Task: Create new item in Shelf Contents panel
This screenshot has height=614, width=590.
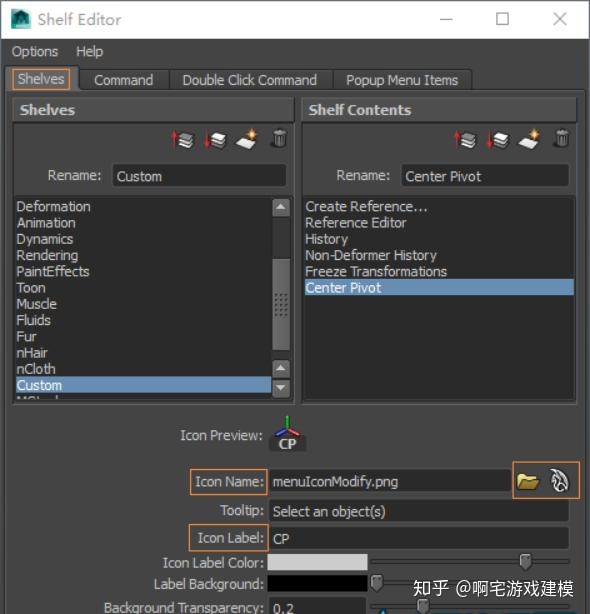Action: pos(529,139)
